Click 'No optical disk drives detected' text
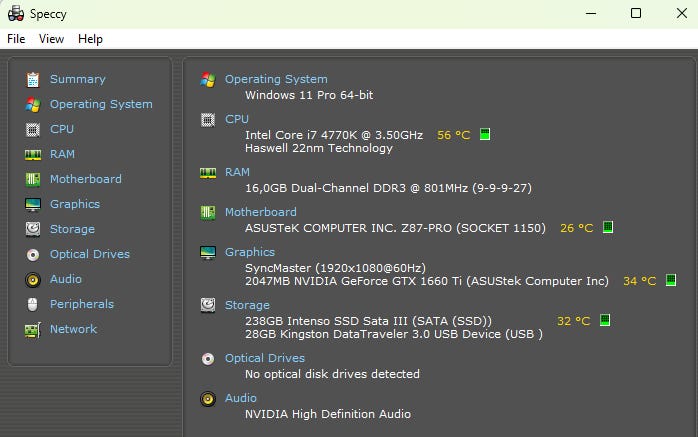Viewport: 698px width, 437px height. [332, 374]
